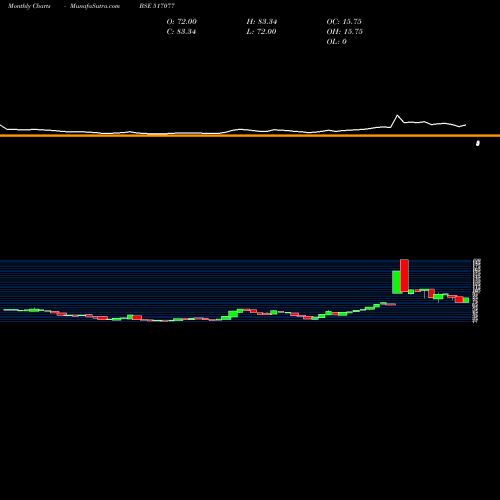
Task: Click the 'OL: 0' value
Action: click(x=337, y=42)
